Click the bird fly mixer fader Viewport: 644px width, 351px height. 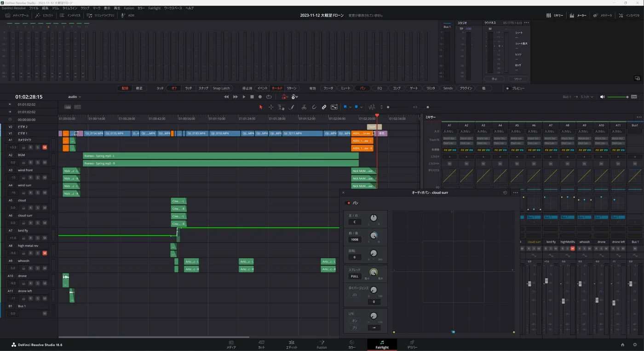(546, 281)
